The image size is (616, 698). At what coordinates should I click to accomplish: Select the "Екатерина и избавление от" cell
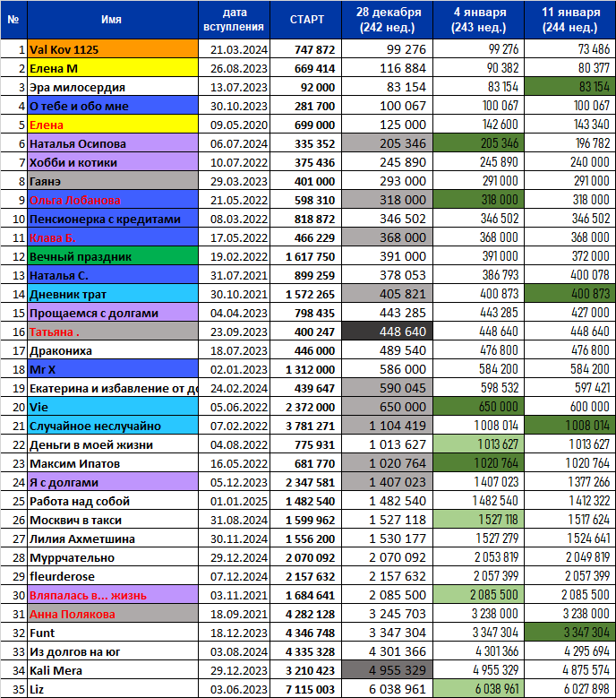(113, 388)
